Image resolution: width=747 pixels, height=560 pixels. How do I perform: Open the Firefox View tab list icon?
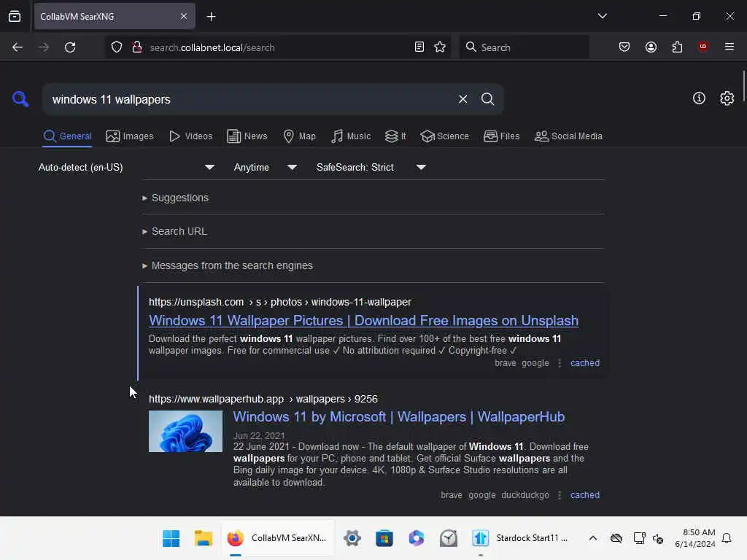coord(15,16)
